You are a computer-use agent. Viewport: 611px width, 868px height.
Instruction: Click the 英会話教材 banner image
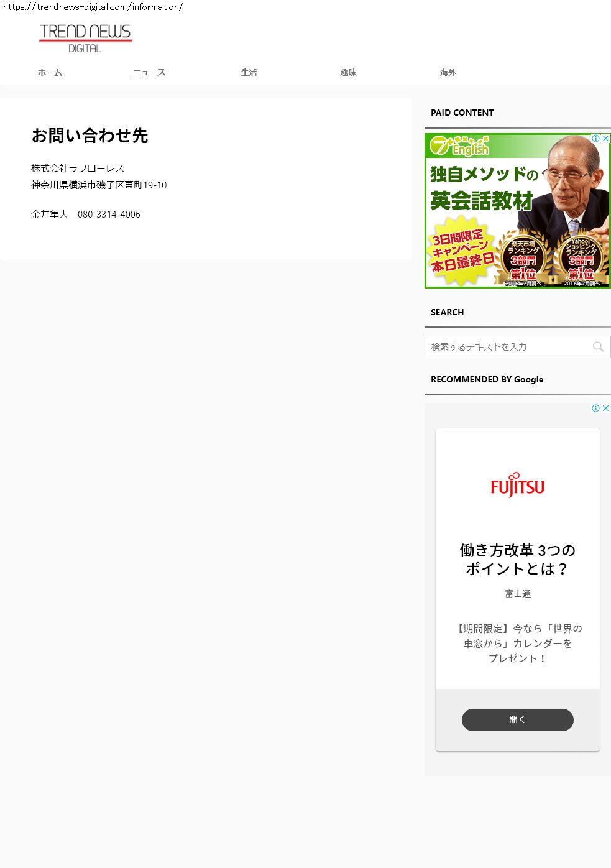(518, 211)
